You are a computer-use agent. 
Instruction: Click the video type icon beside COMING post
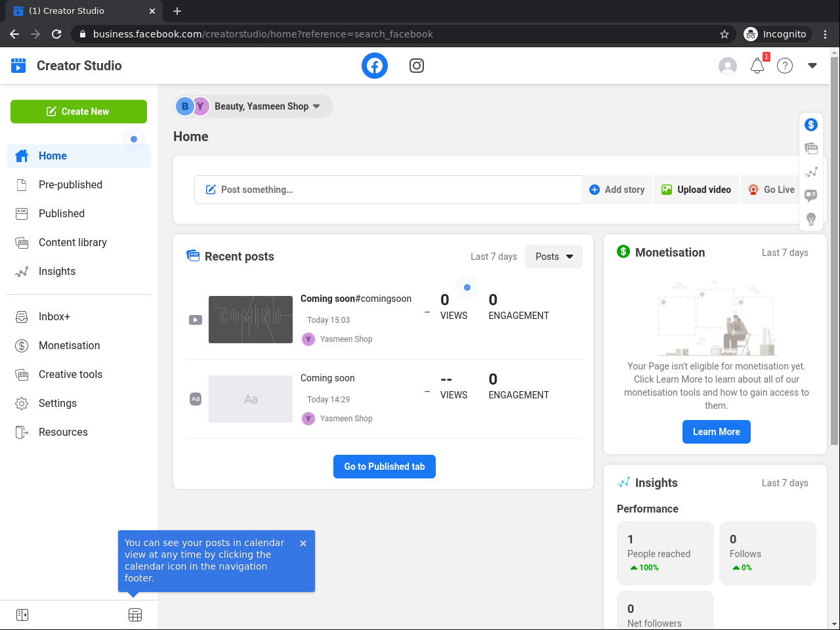tap(196, 320)
